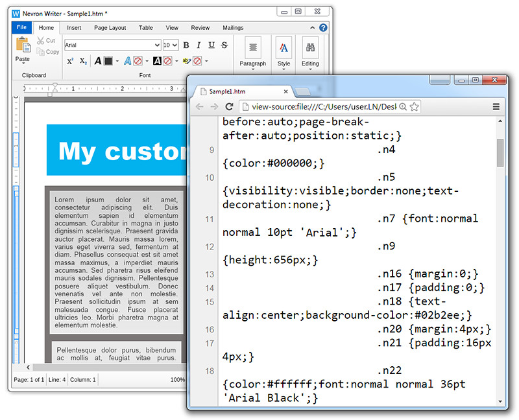Toggle underline formatting
This screenshot has height=420, width=519.
click(x=211, y=45)
